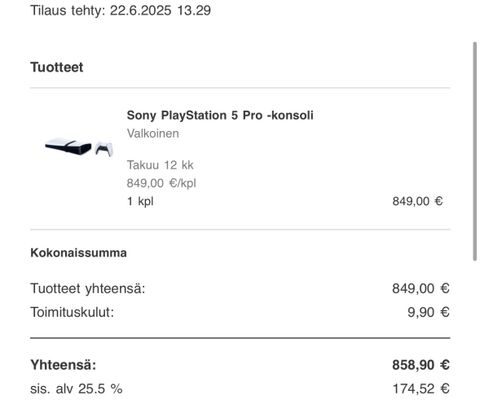
Task: Click the sis. alv 25.5 % label
Action: [76, 389]
